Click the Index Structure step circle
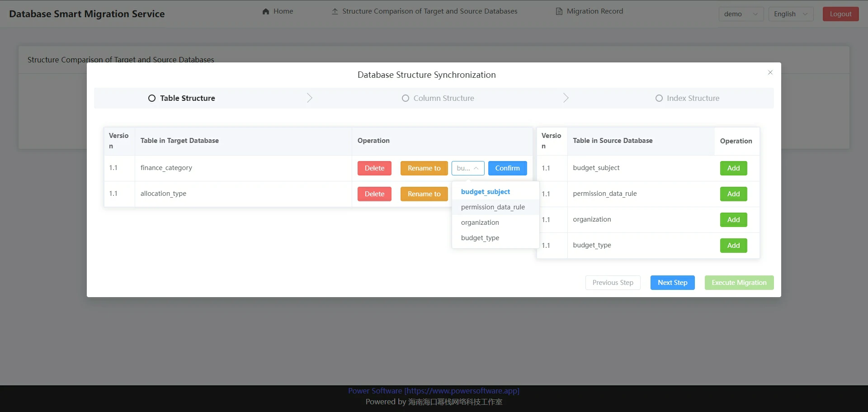 pos(659,98)
